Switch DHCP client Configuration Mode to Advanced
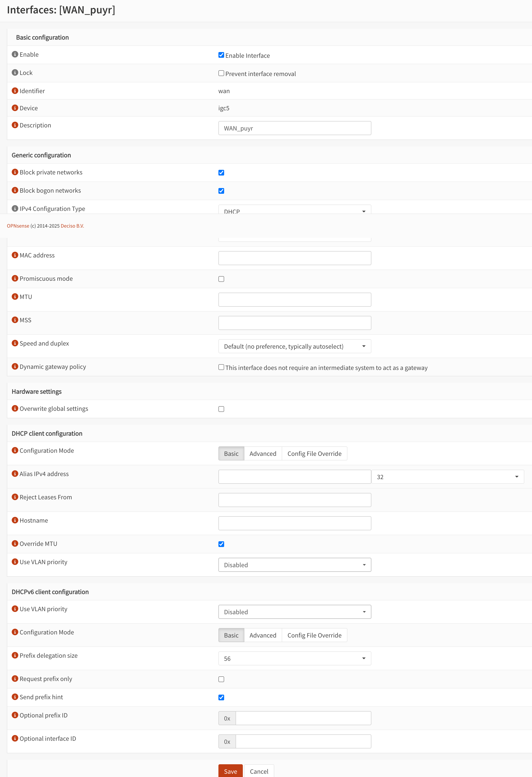This screenshot has height=777, width=532. tap(263, 454)
